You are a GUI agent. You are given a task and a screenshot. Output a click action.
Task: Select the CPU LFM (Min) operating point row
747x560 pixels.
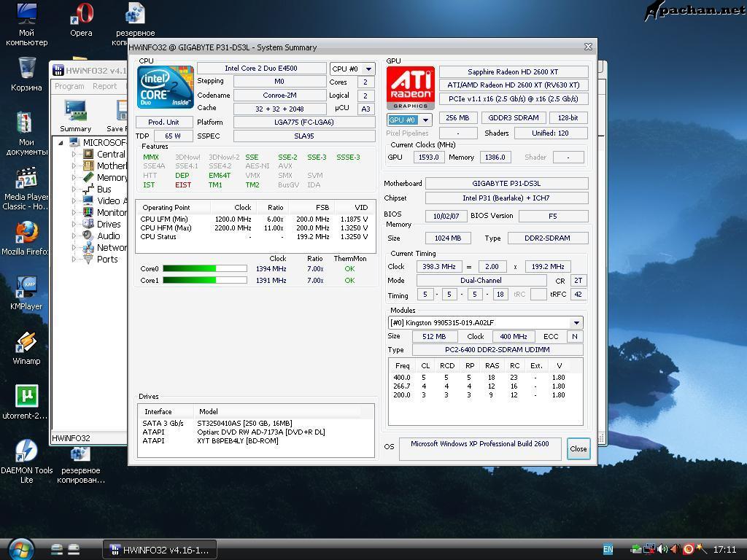point(255,219)
